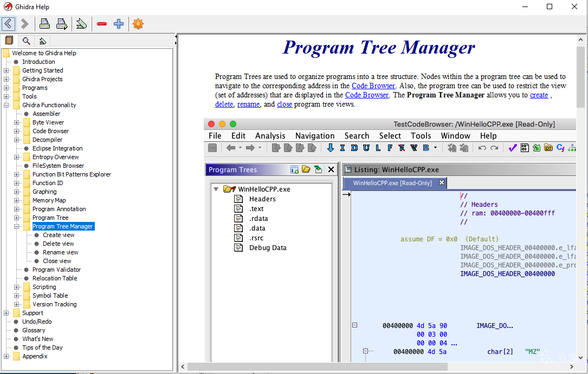Expand the Support folder node
Screen dimensions: 588x374
tap(7, 313)
